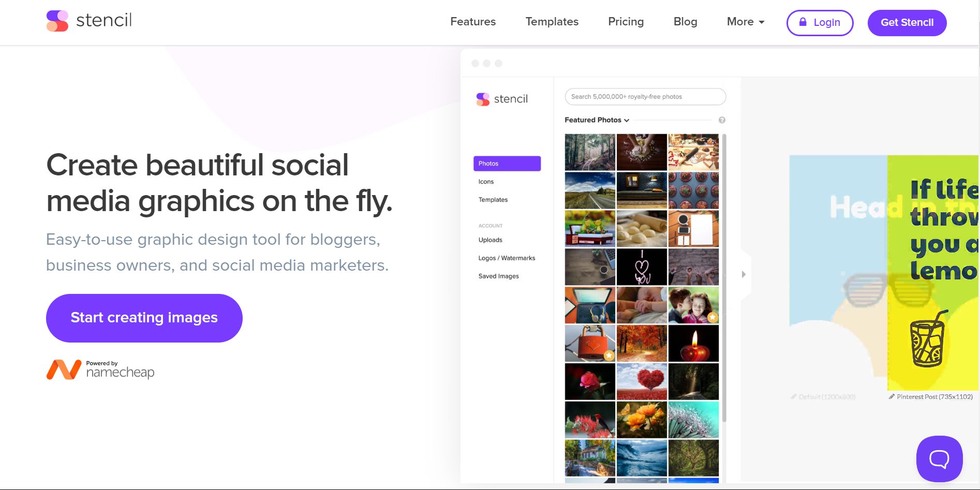Screen dimensions: 980x490
Task: Select the gingerbread cookies baking photo
Action: coord(693,152)
